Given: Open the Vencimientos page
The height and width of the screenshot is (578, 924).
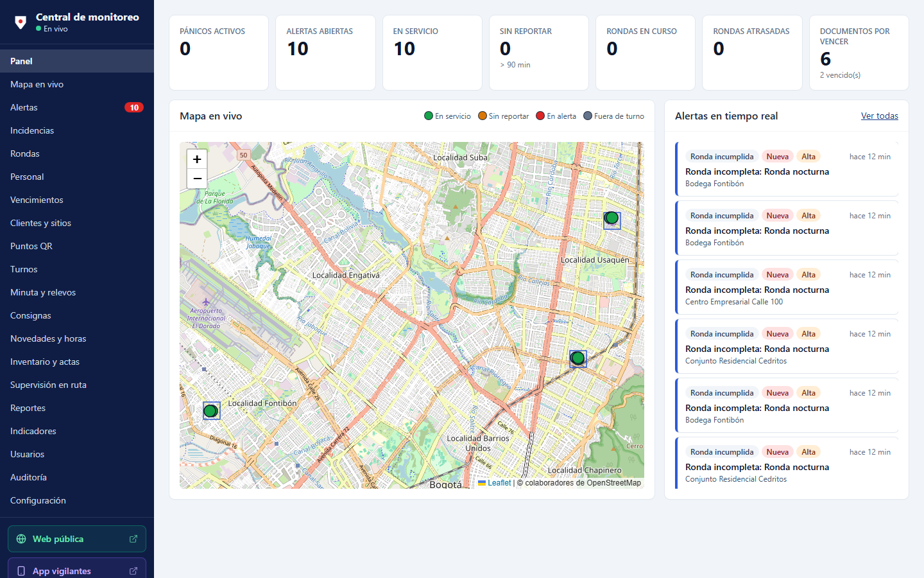Looking at the screenshot, I should [77, 200].
